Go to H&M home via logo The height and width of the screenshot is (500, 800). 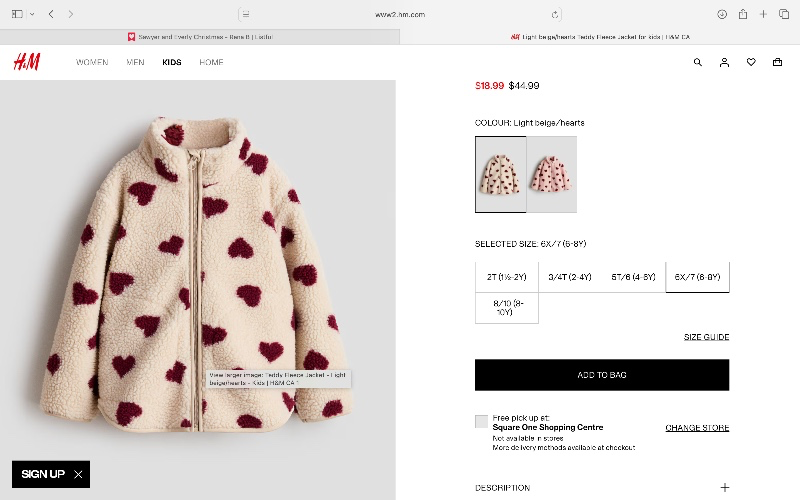click(x=27, y=62)
